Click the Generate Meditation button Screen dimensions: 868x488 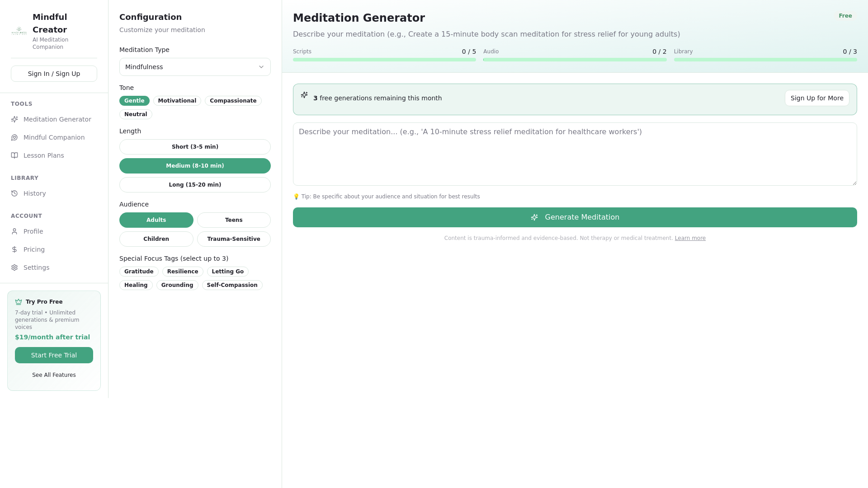pos(575,217)
